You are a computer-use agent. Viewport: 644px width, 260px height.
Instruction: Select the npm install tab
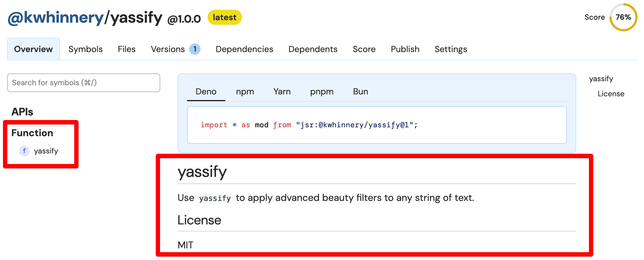pos(245,92)
